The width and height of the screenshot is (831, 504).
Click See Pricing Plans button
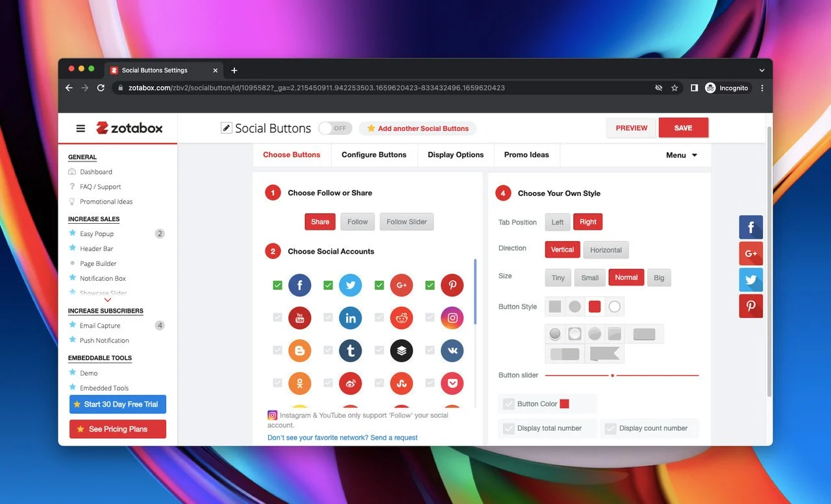[118, 429]
